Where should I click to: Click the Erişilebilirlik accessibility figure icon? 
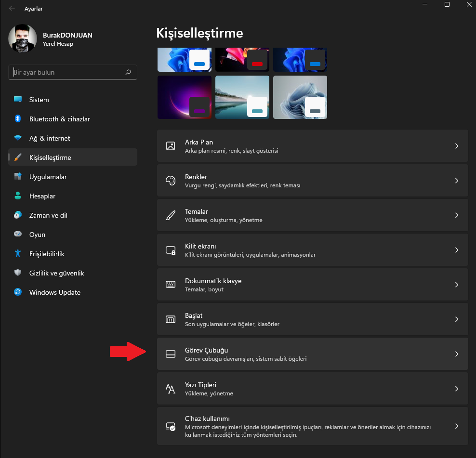click(x=18, y=254)
